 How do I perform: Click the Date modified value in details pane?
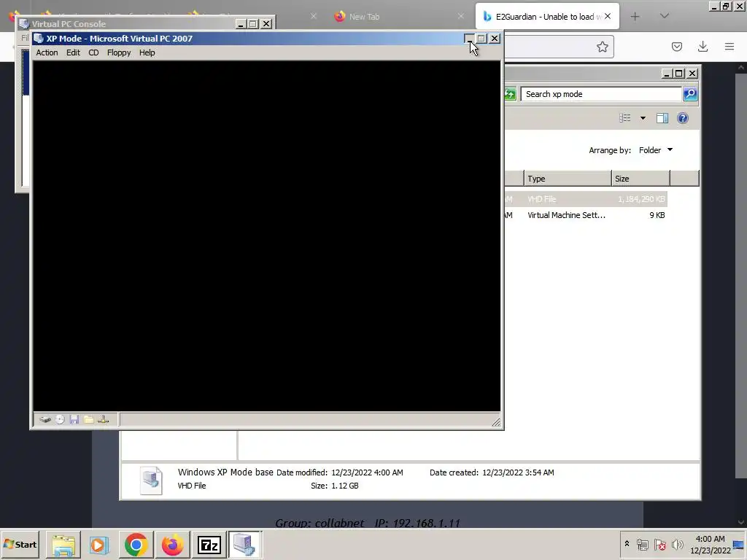367,472
